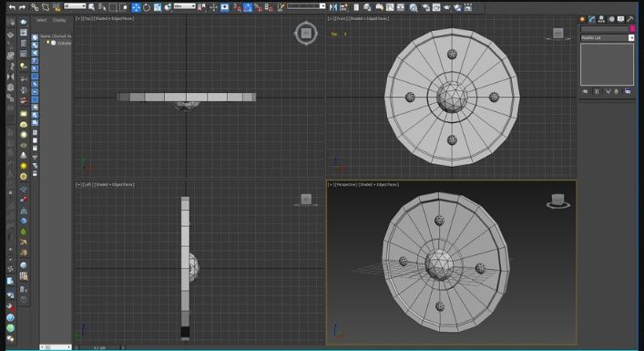Select the Cylinder object in Scene Explorer
Viewport: 644px width, 351px height.
coord(64,43)
